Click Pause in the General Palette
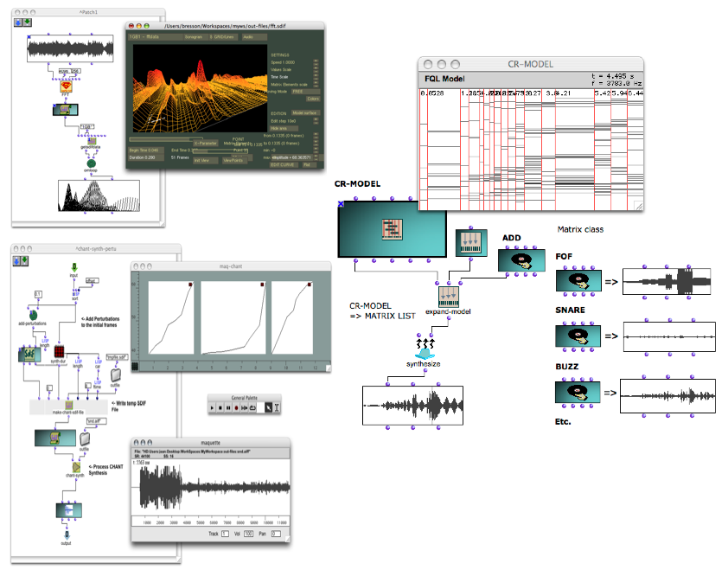The height and width of the screenshot is (576, 728). 228,408
